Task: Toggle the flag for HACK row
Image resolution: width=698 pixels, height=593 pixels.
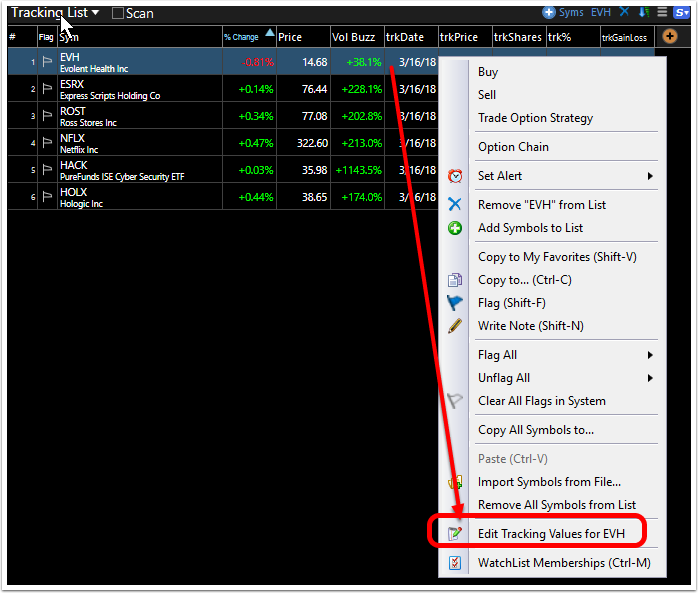Action: [47, 170]
